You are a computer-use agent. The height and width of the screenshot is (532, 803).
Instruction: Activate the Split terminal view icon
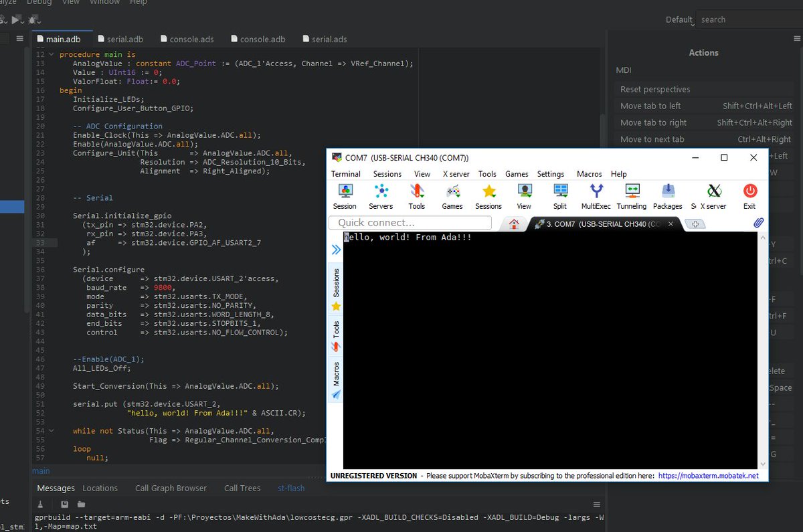559,195
